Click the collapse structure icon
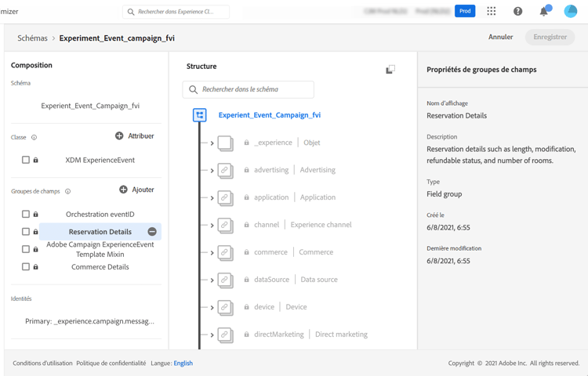Viewport: 588px width, 376px height. (x=390, y=70)
